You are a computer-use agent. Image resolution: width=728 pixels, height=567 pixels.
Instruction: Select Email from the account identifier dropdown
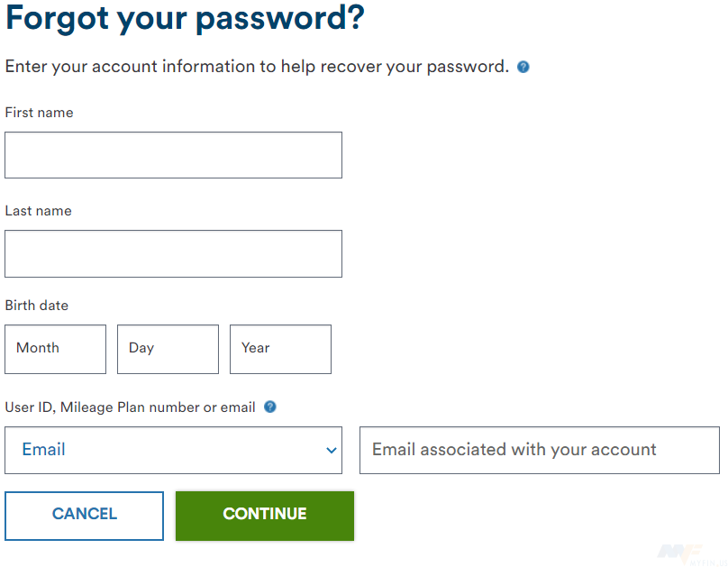[173, 450]
